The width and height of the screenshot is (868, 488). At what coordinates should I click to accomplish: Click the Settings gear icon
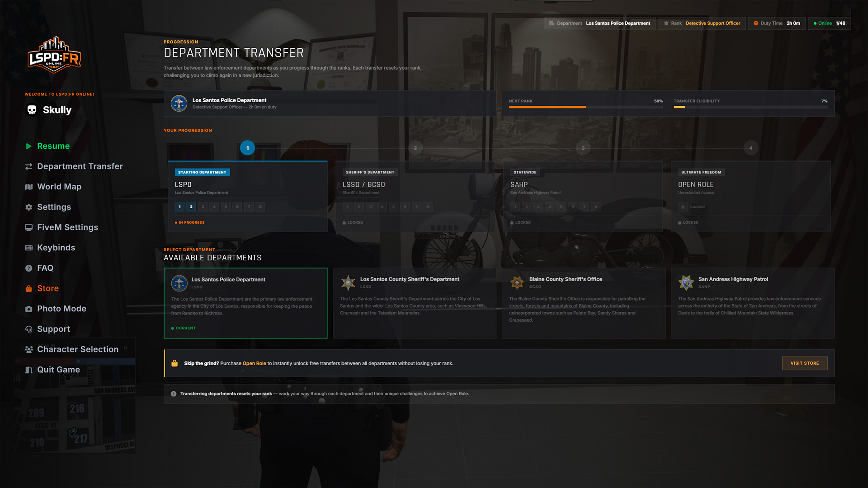point(28,207)
